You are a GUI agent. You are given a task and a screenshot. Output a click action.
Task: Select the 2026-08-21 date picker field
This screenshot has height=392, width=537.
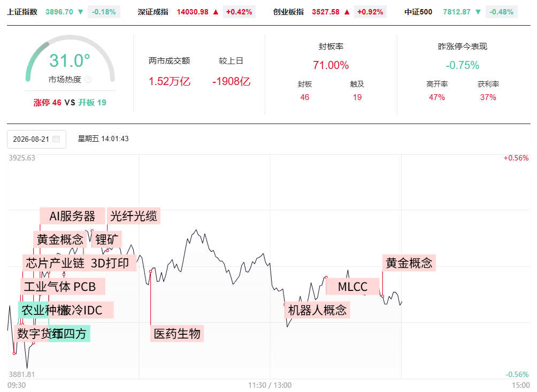pos(37,139)
